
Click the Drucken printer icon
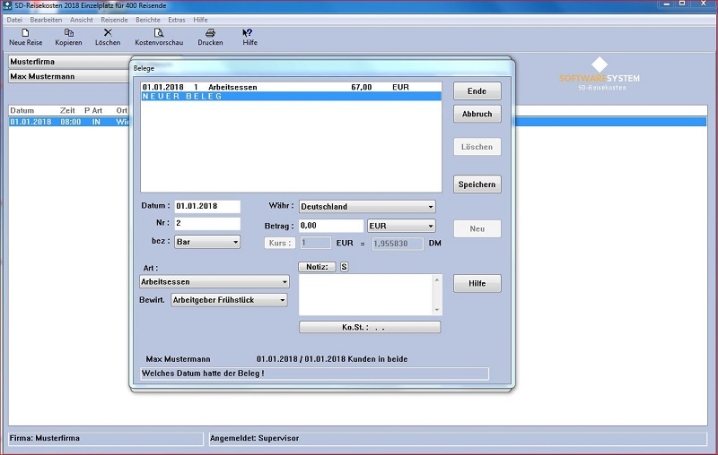pyautogui.click(x=210, y=33)
